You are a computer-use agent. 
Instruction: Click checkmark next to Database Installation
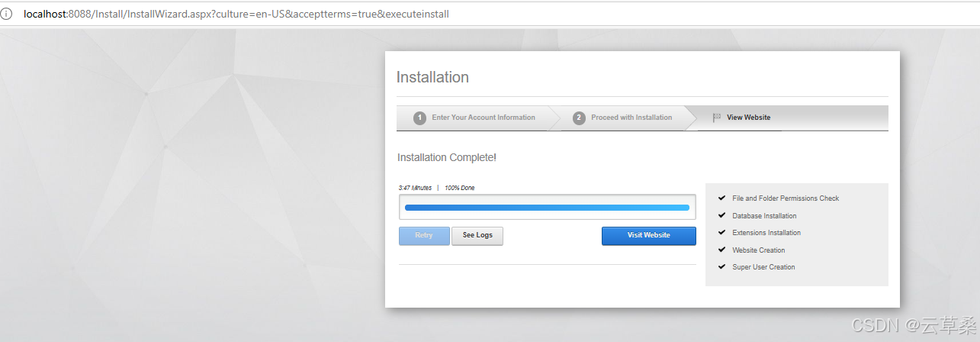(x=721, y=215)
